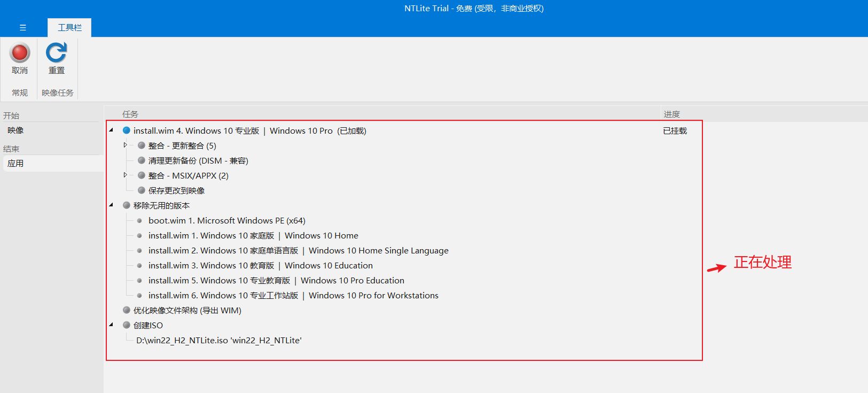Select the Windows 10 Home Single Language entry
Viewport: 868px width, 393px height.
[x=298, y=250]
